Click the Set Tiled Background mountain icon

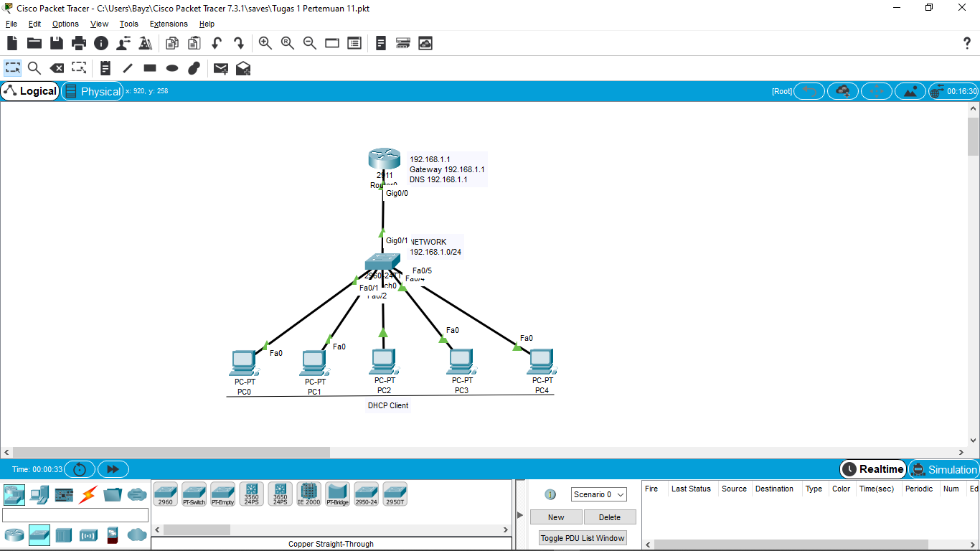[910, 91]
